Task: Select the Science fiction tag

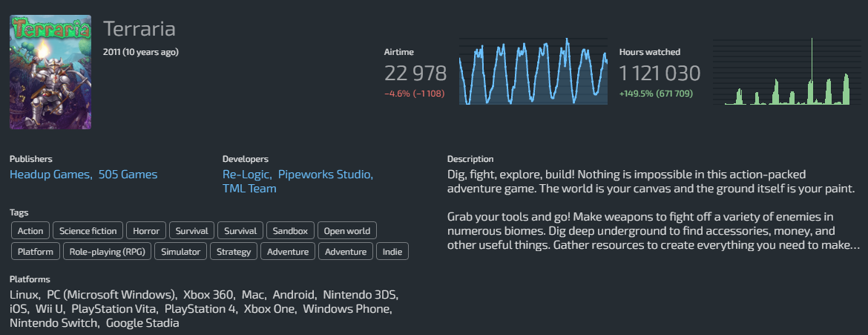Action: click(x=88, y=231)
